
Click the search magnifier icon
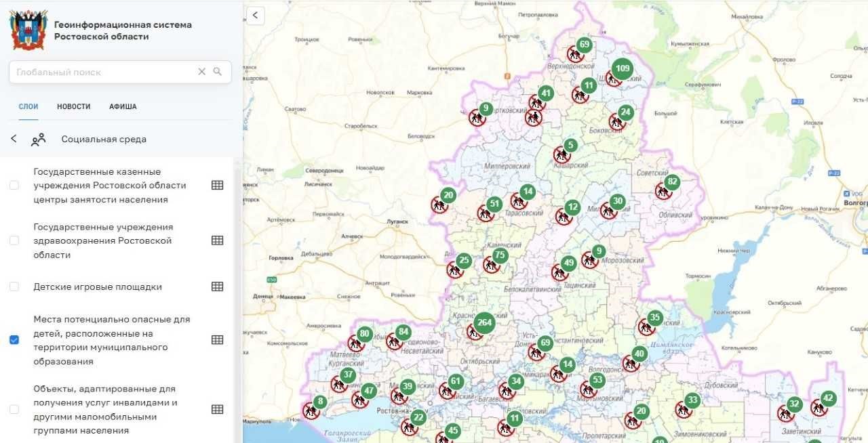pos(218,72)
